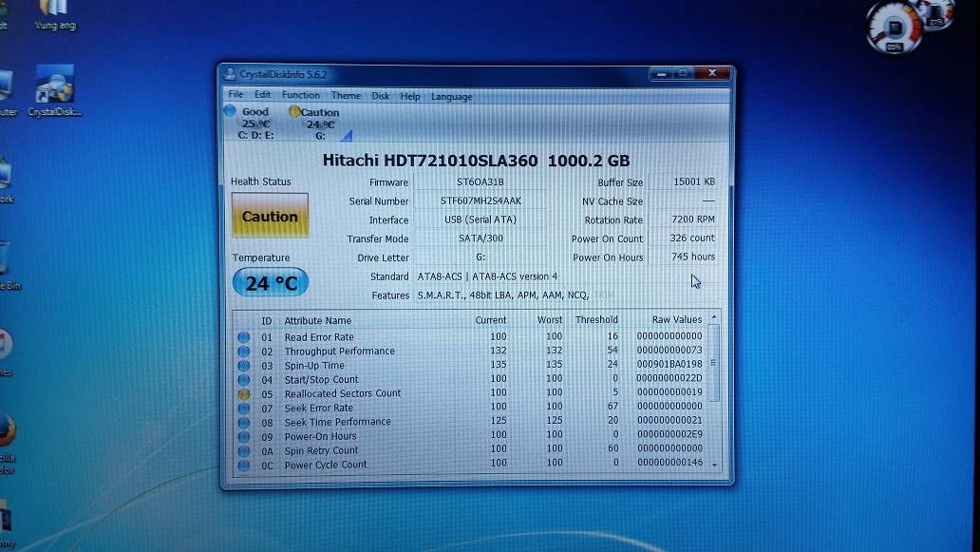
Task: Click the ID column header
Action: point(266,321)
